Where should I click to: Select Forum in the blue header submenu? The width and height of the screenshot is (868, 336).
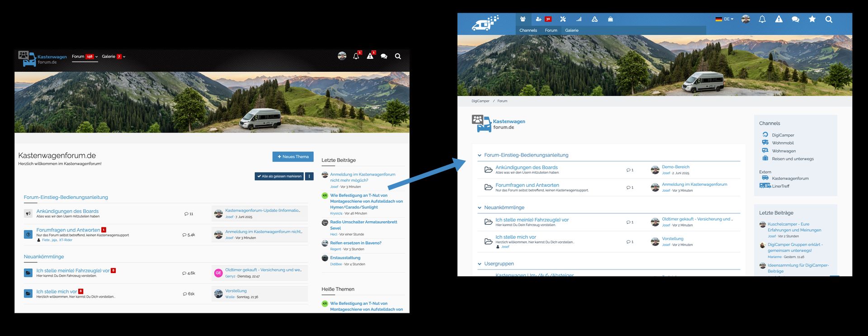551,30
